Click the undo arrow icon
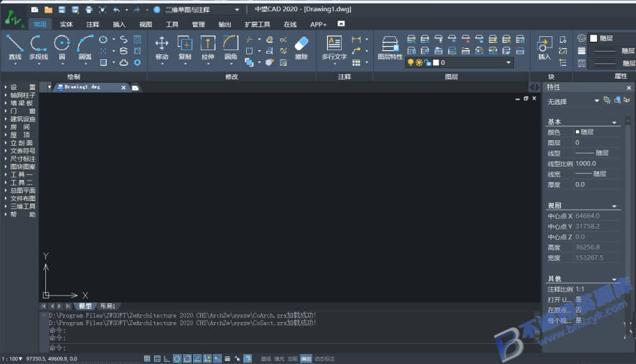 pos(116,9)
